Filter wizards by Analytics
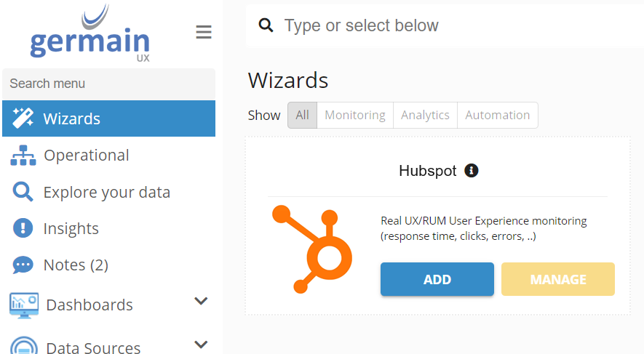 coord(425,115)
